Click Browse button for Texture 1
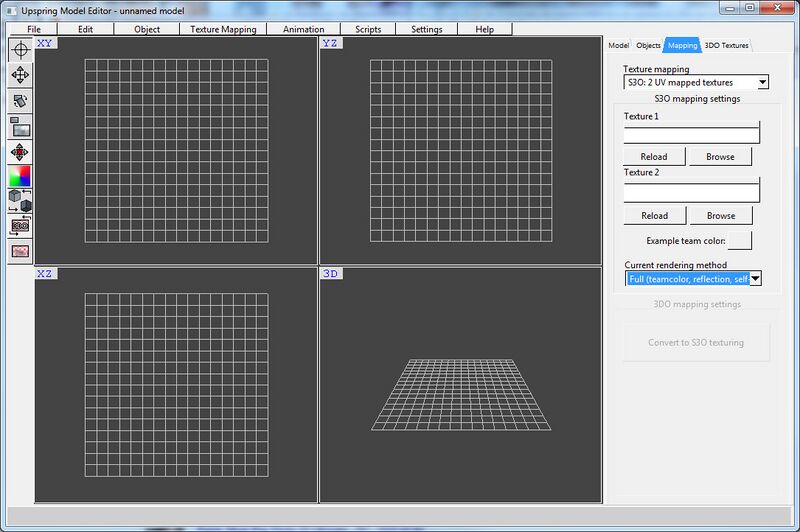Image resolution: width=800 pixels, height=532 pixels. (720, 157)
